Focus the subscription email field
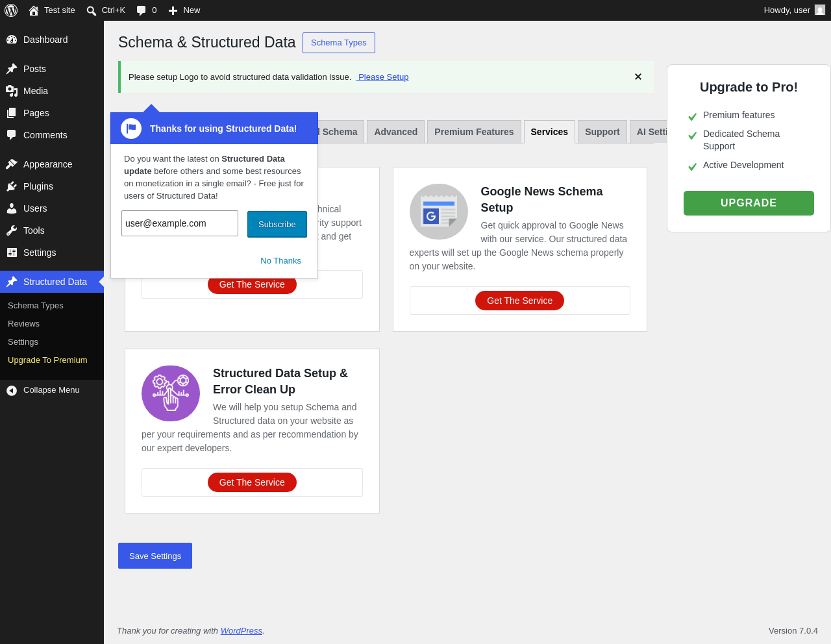Viewport: 831px width, 644px height. point(180,223)
